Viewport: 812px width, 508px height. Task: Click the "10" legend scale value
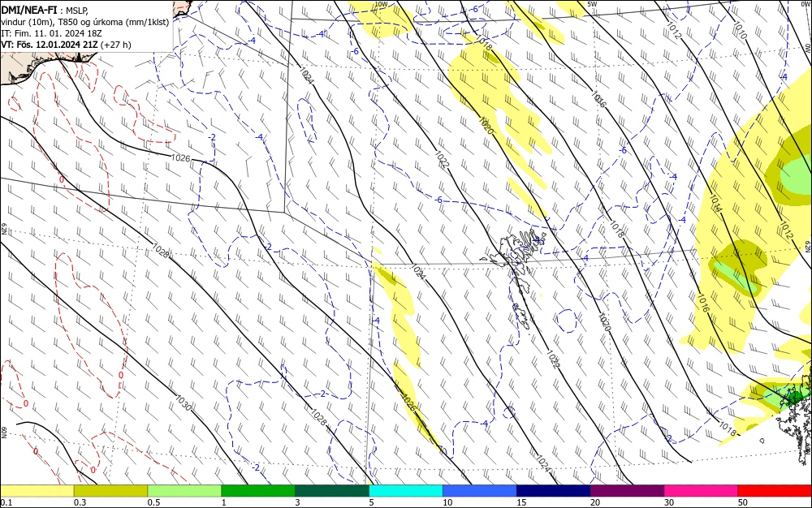pyautogui.click(x=447, y=502)
